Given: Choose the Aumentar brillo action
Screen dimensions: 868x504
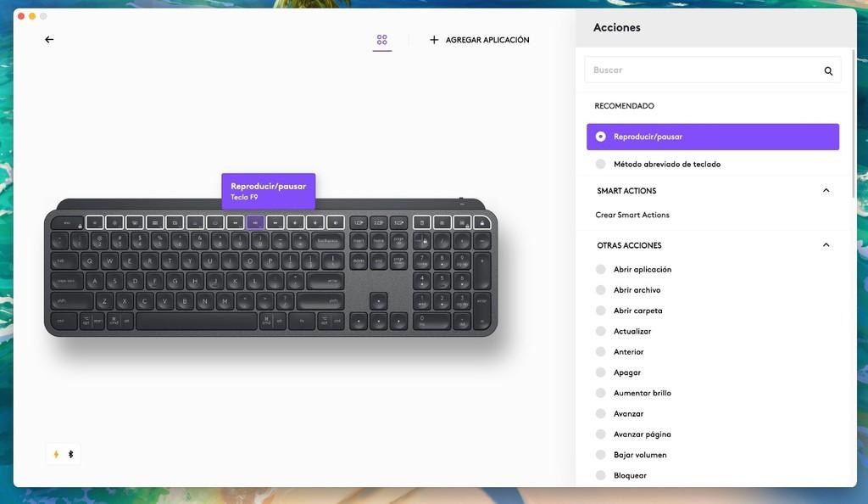Looking at the screenshot, I should coord(643,393).
